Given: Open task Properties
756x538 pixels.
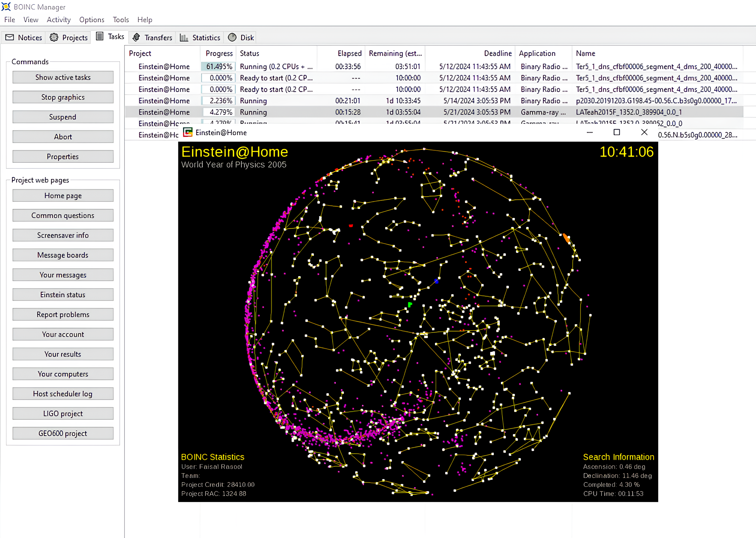Looking at the screenshot, I should 63,156.
